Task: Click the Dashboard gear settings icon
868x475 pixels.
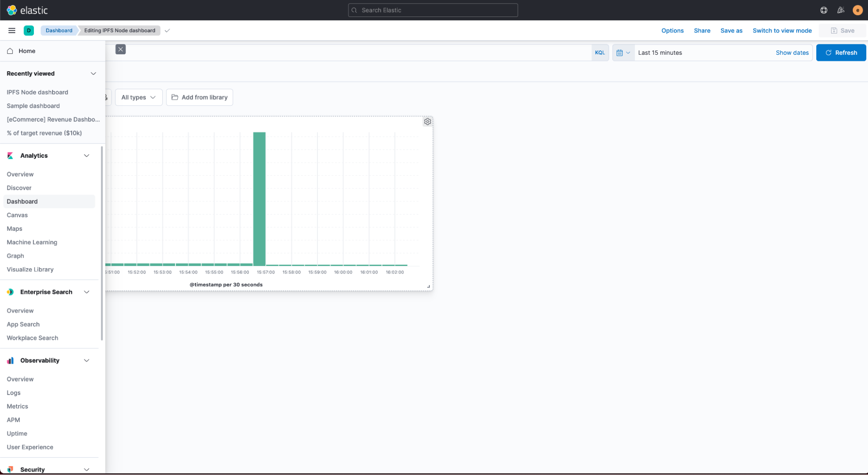Action: tap(427, 121)
